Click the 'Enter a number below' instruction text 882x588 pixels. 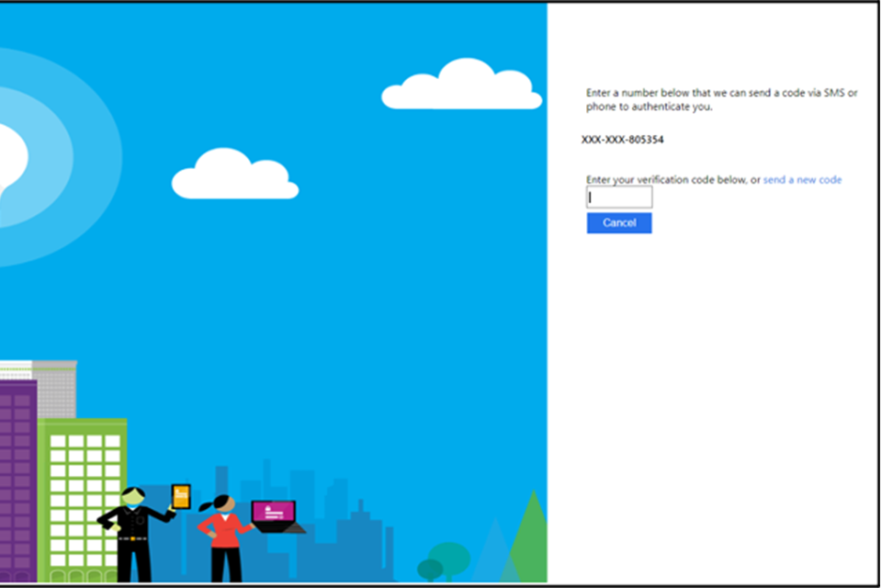(x=721, y=99)
